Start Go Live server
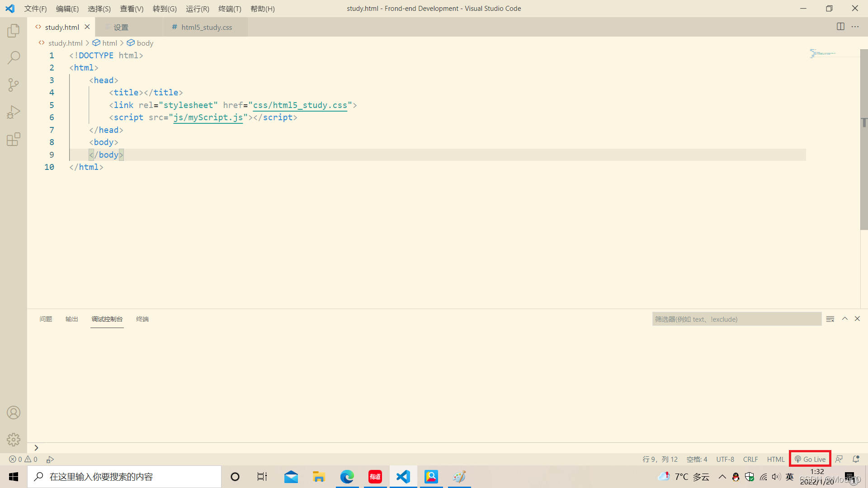Screen dimensions: 868x488 [x=810, y=459]
